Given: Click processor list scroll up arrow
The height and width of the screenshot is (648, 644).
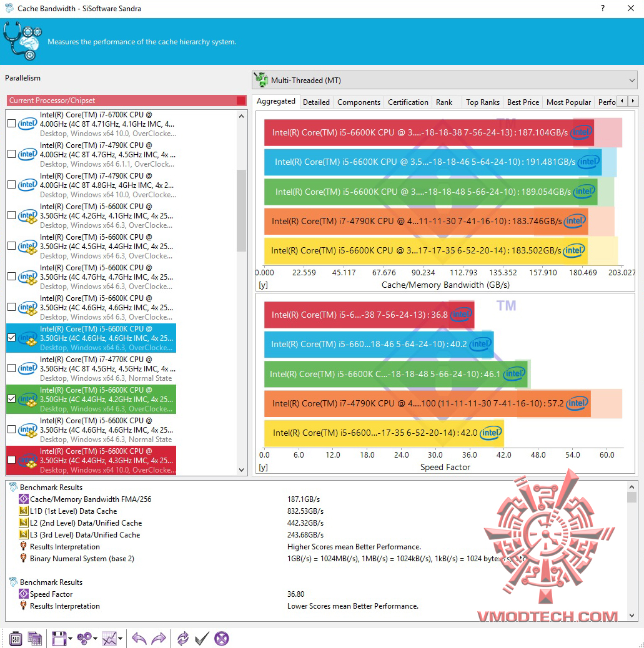Looking at the screenshot, I should pos(242,117).
